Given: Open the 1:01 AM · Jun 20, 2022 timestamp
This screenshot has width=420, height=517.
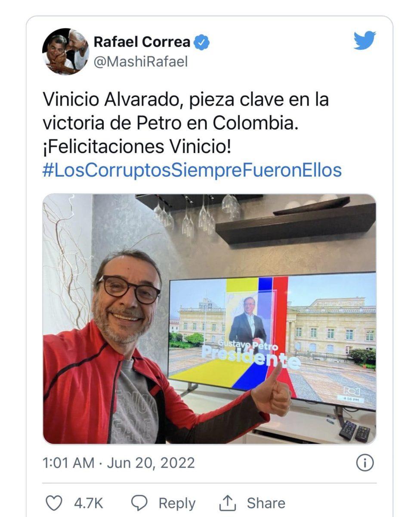Looking at the screenshot, I should pos(118,463).
